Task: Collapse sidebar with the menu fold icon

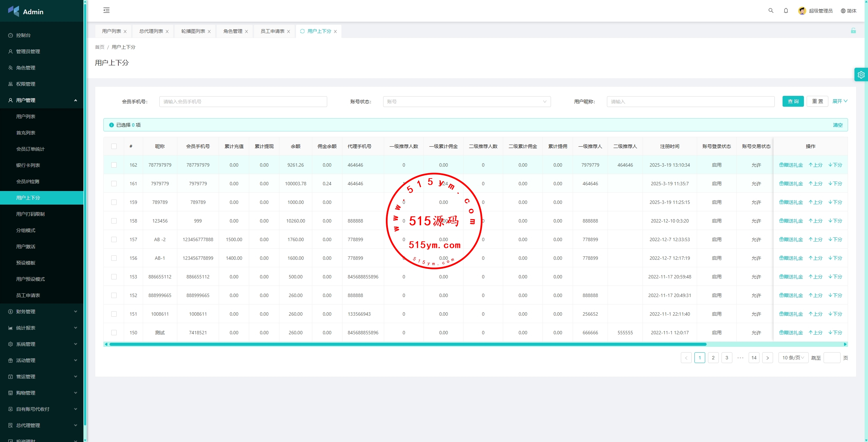Action: pos(106,10)
